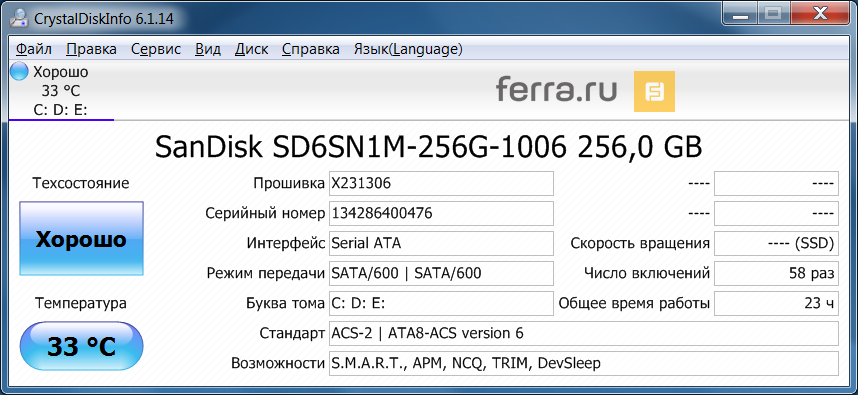The image size is (858, 395).
Task: Open the Вид menu
Action: click(x=208, y=49)
